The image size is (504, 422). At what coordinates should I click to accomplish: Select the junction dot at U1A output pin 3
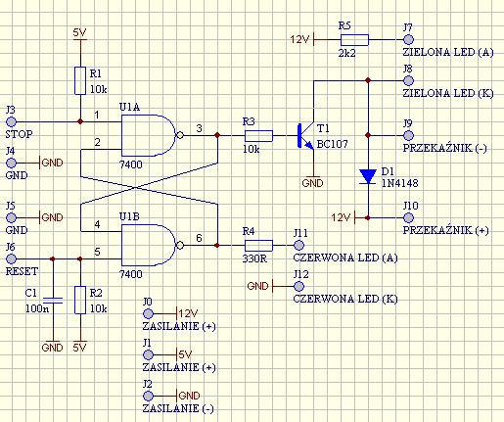[x=217, y=135]
